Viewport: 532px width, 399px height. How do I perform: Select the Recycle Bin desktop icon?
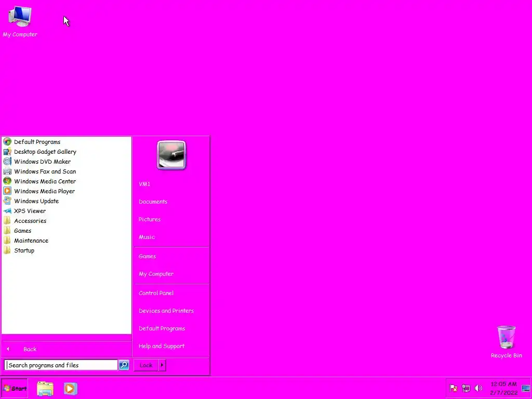pyautogui.click(x=506, y=342)
